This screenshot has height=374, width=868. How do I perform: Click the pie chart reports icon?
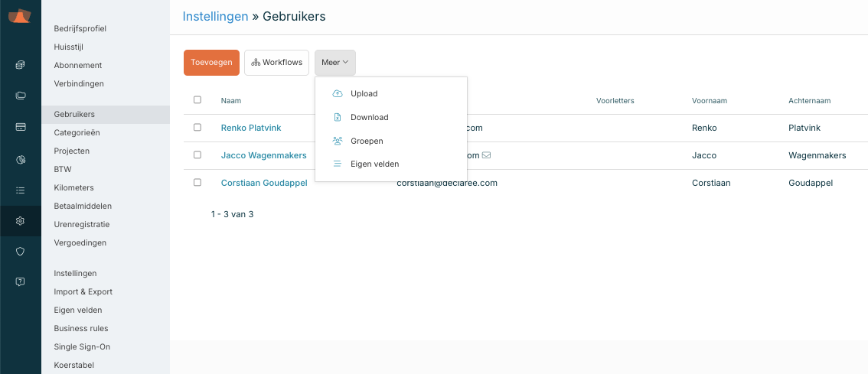click(20, 159)
